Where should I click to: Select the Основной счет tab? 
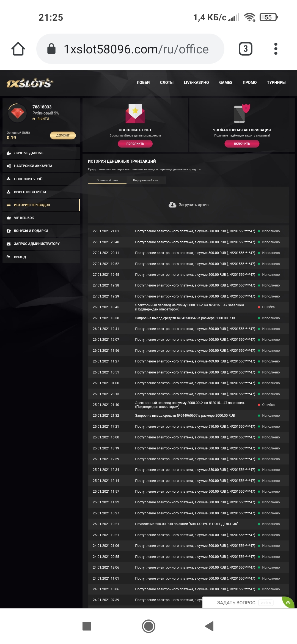pos(108,181)
